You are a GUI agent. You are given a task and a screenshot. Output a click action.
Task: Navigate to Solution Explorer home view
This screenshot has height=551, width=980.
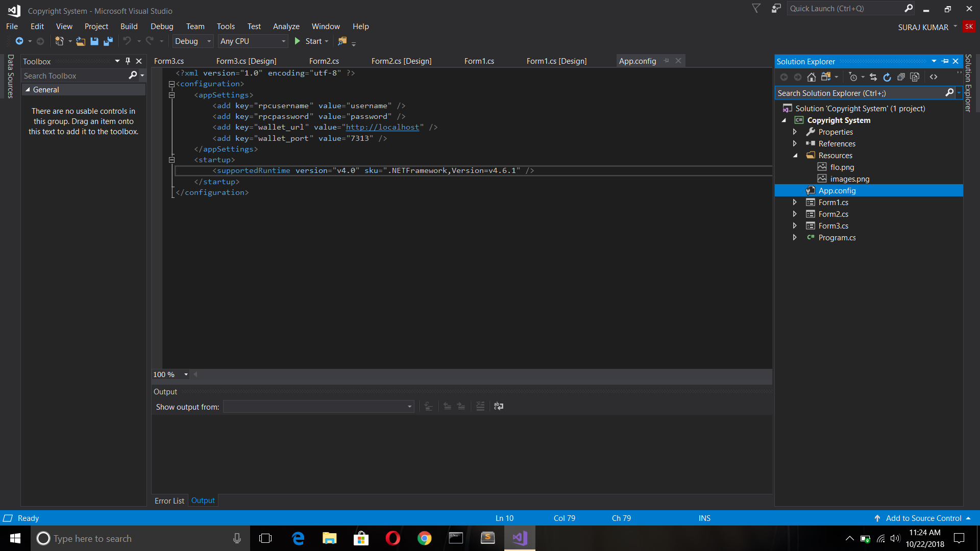pos(812,77)
